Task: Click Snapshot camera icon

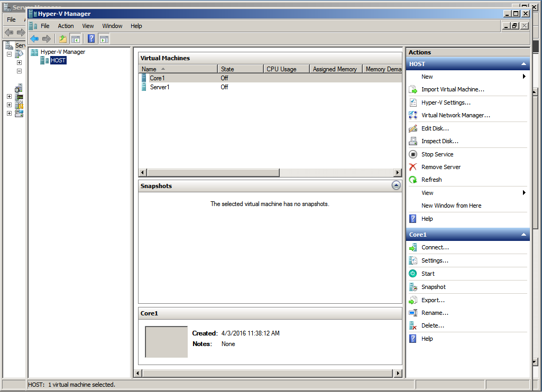Action: click(x=413, y=287)
